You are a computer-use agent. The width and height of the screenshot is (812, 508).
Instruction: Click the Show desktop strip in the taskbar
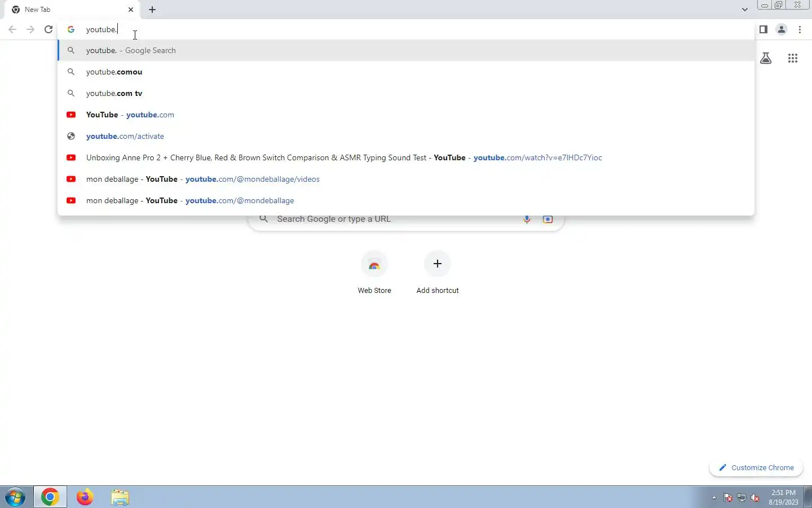click(x=809, y=497)
